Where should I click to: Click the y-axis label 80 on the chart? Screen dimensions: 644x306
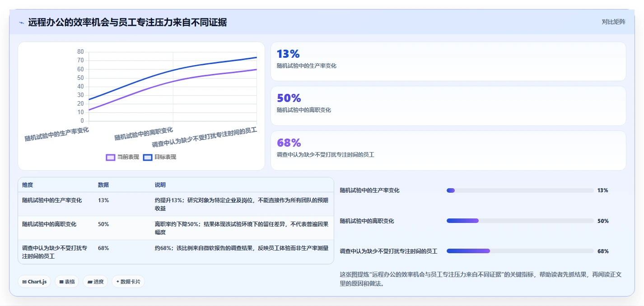(x=80, y=52)
